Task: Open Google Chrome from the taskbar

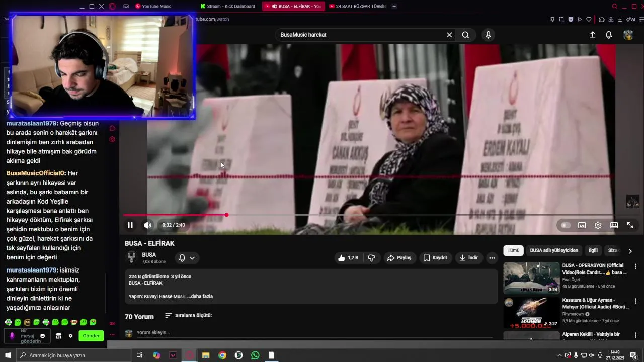Action: point(222,355)
